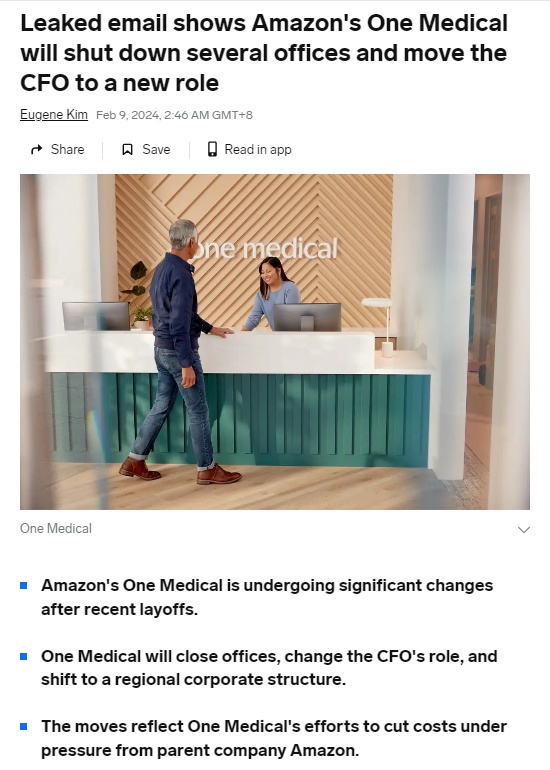
Task: Open the Eugene Kim author page
Action: point(54,114)
